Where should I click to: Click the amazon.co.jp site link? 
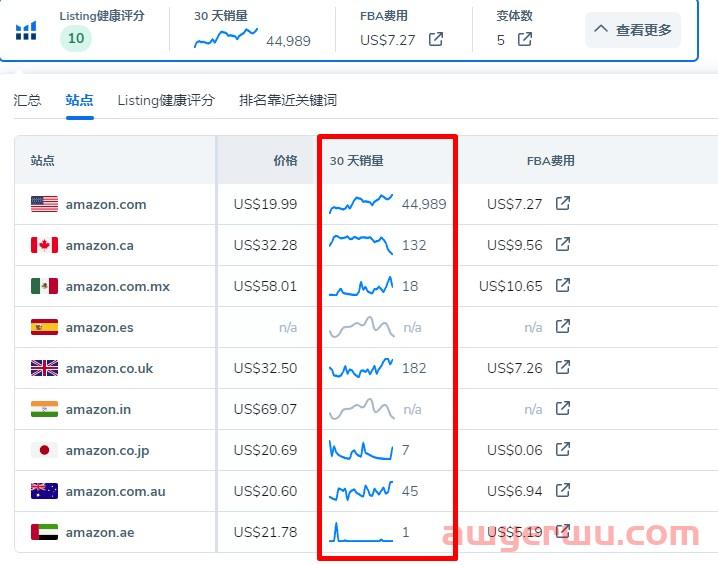[107, 450]
